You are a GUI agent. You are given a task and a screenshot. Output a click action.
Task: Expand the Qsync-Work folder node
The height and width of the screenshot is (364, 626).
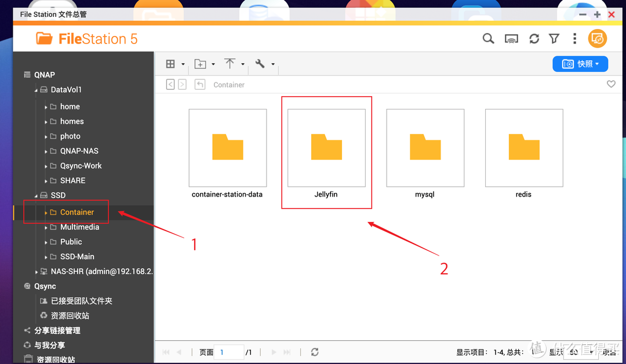pyautogui.click(x=46, y=166)
